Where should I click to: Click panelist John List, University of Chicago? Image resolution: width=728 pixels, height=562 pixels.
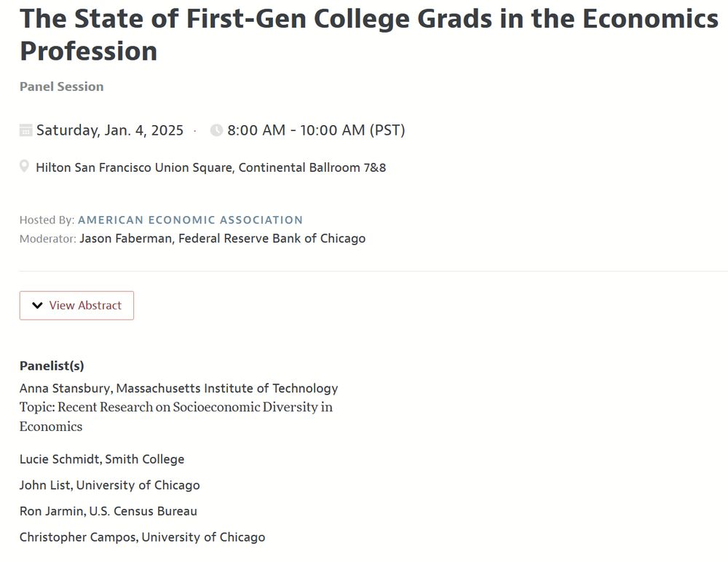coord(110,486)
